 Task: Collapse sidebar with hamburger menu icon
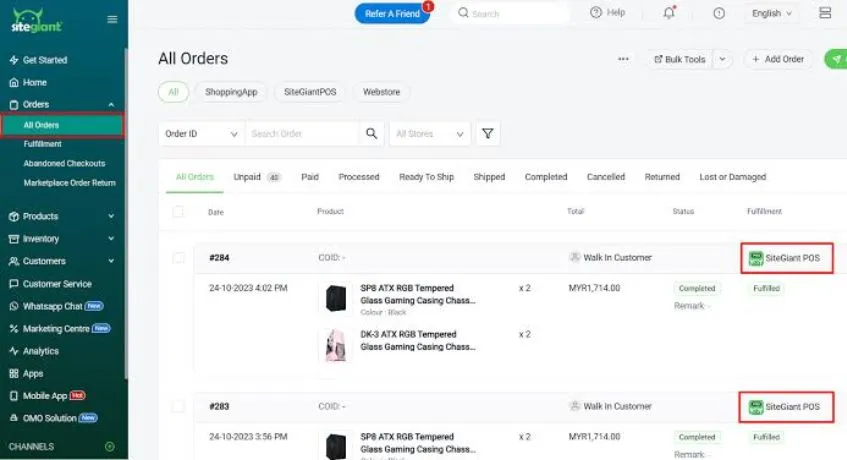tap(112, 19)
